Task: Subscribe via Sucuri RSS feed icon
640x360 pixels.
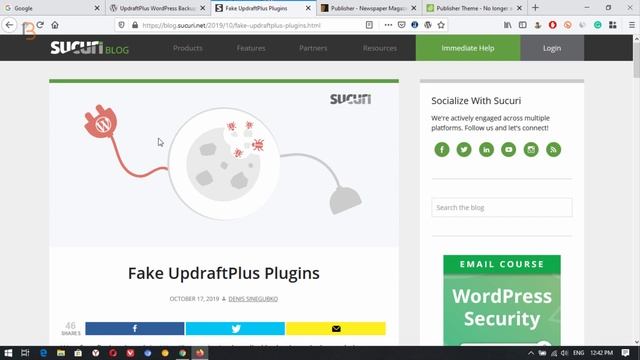Action: 553,149
